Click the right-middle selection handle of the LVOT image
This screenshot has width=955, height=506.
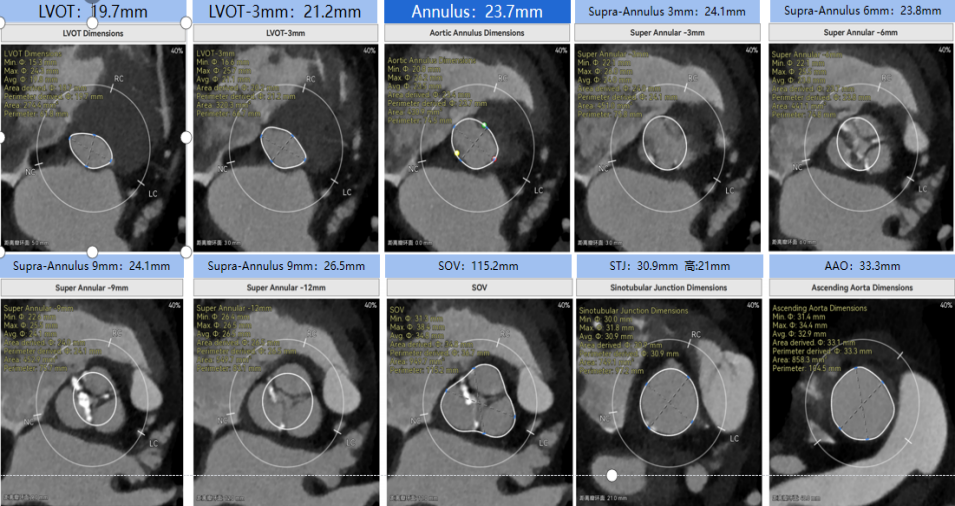point(185,136)
